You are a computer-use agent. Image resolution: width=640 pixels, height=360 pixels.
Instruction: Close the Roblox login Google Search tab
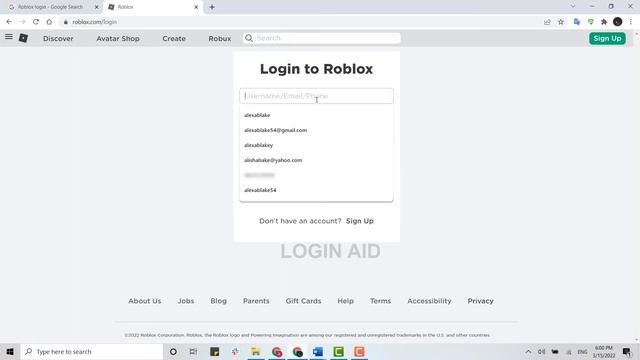coord(97,7)
